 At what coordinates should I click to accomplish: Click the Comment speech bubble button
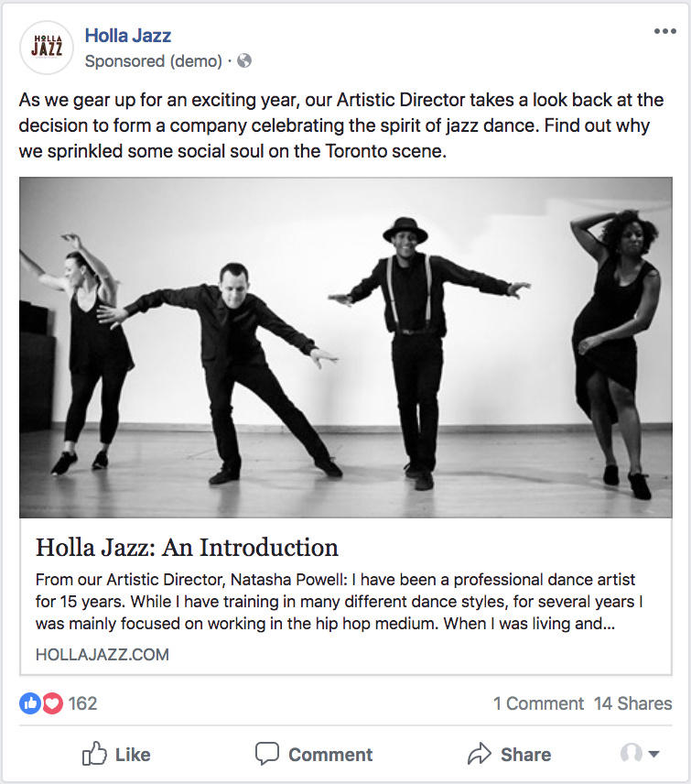coord(314,755)
